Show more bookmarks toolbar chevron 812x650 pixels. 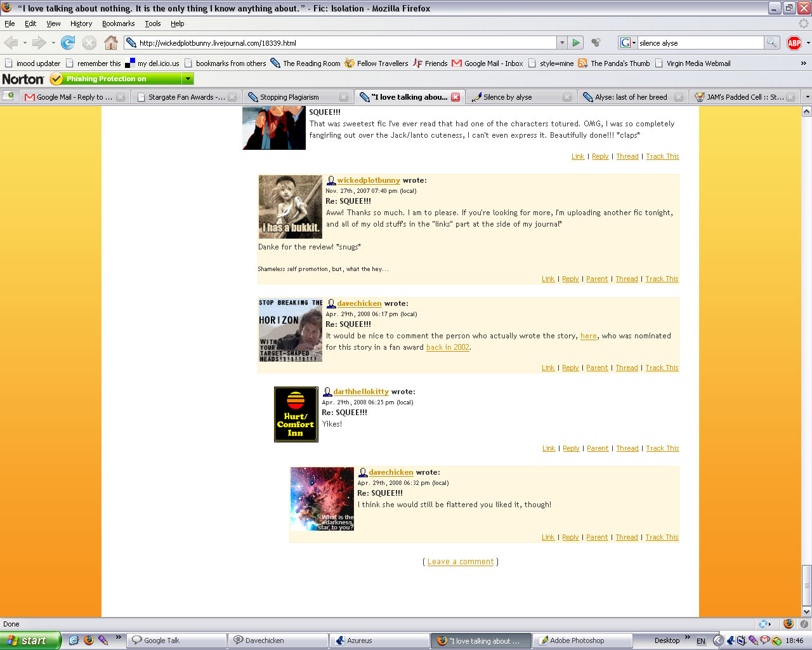point(803,63)
